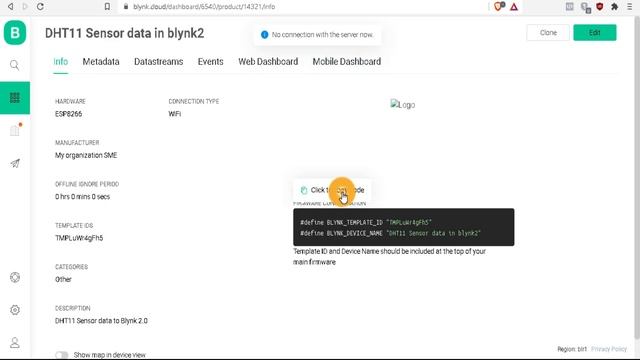
Task: Click the categories value Other
Action: coord(63,280)
